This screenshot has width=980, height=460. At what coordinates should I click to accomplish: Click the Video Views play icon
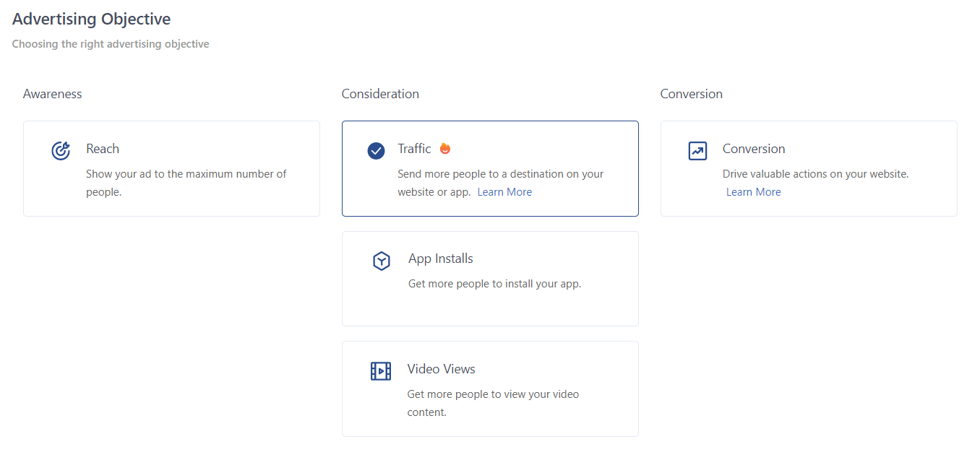[382, 371]
